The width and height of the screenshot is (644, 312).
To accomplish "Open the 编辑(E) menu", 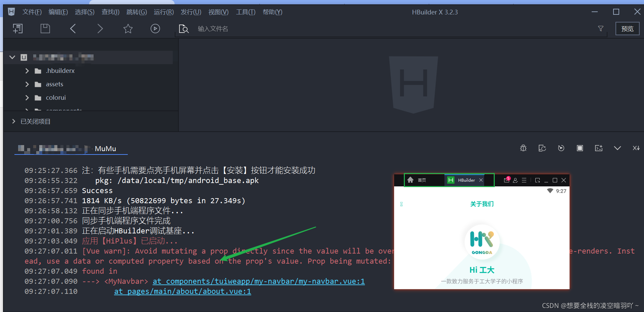I will (58, 12).
